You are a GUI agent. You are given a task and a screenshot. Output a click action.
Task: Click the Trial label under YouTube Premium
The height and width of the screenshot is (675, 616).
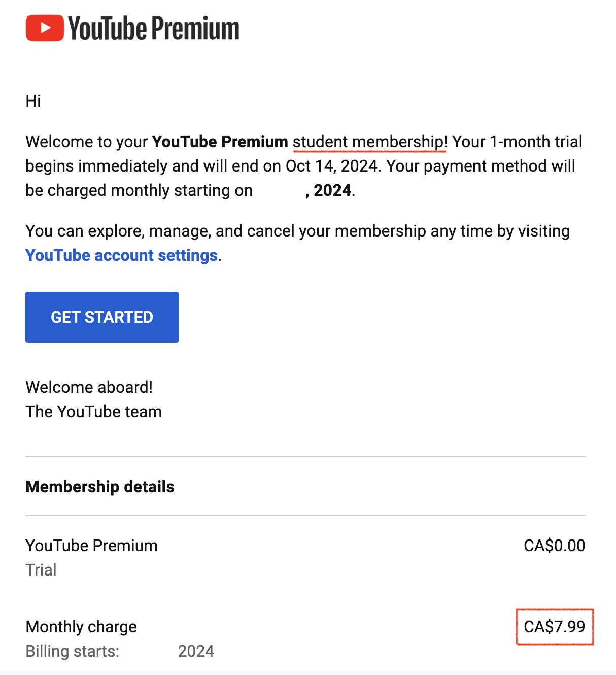[41, 570]
